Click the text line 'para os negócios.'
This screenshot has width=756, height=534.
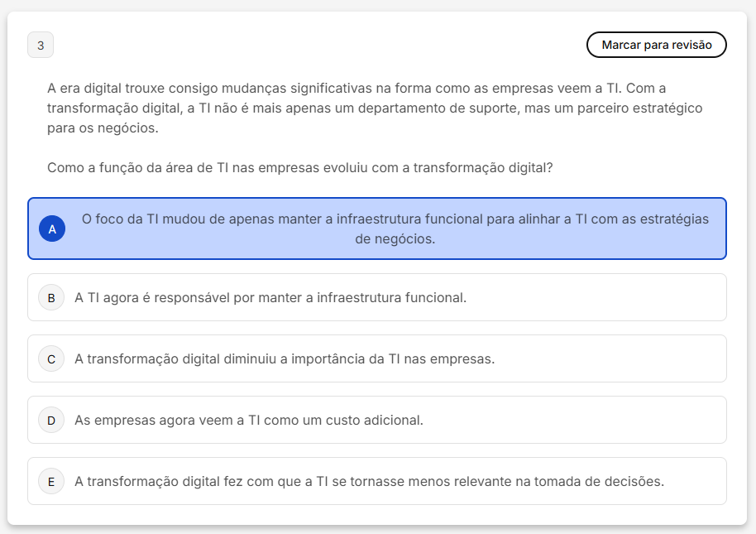point(103,128)
